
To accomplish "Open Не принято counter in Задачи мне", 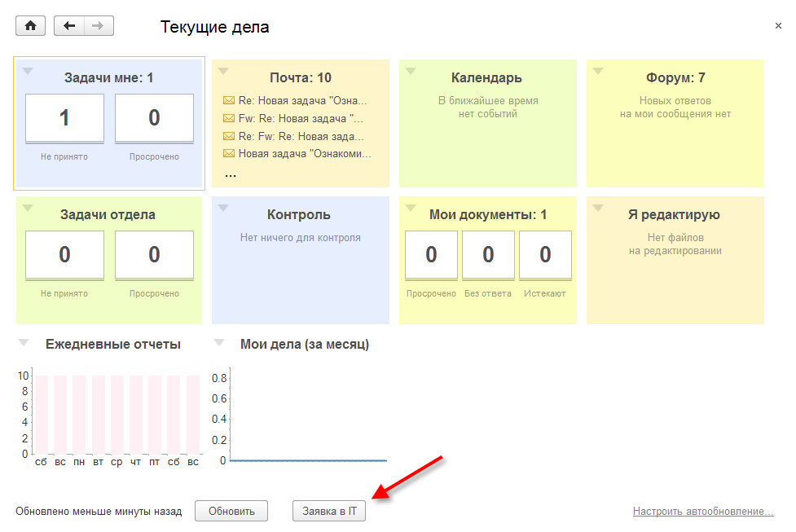I will (x=64, y=118).
